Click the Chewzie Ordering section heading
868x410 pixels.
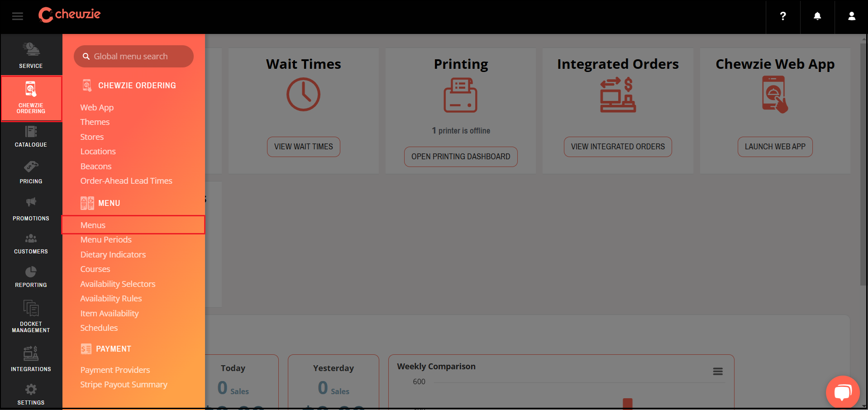[137, 86]
